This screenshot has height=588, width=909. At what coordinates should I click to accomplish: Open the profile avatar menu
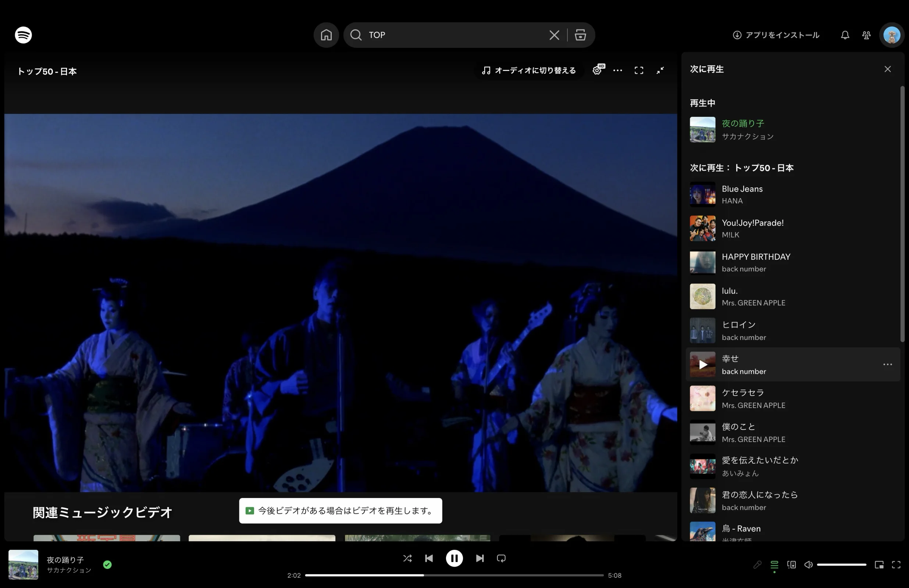pyautogui.click(x=891, y=35)
